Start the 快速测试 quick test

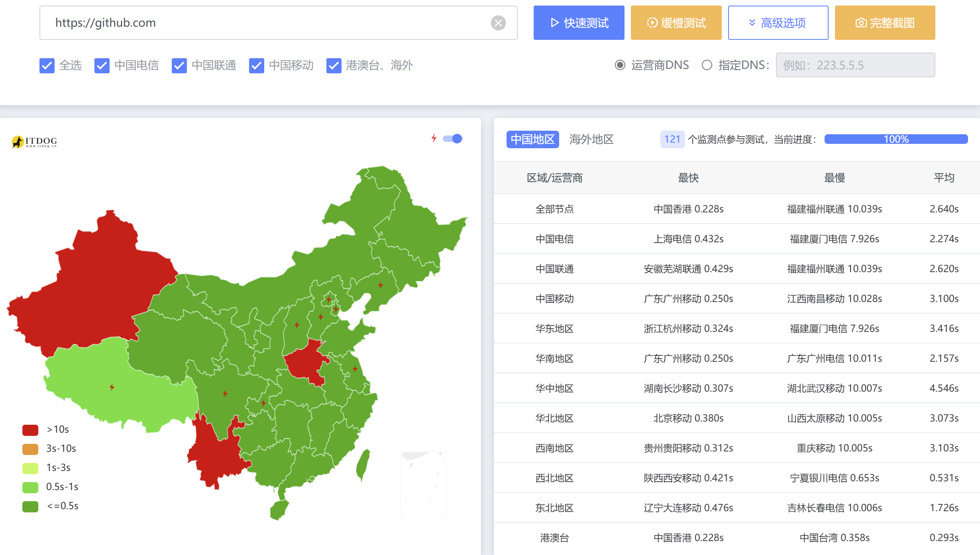[579, 23]
